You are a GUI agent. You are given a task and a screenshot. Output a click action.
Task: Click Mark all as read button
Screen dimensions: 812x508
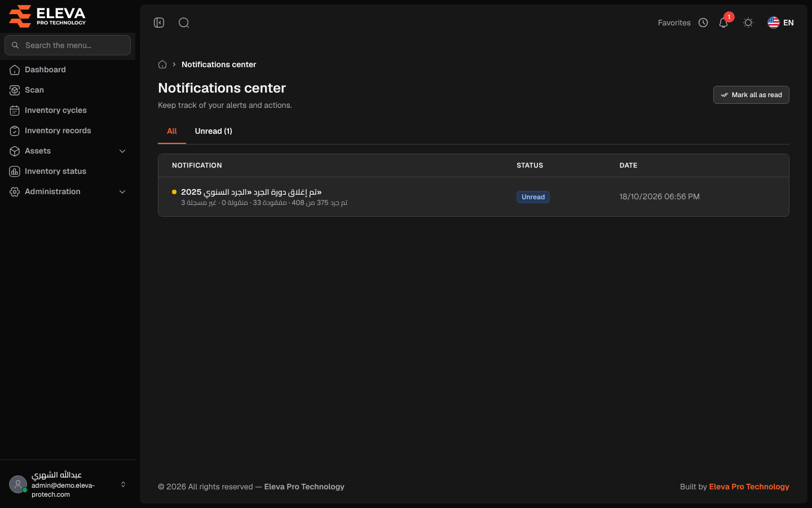click(751, 95)
